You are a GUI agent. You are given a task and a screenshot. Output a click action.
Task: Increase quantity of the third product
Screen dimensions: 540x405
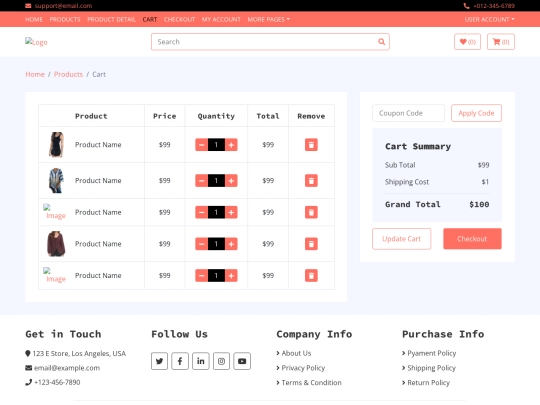[231, 212]
